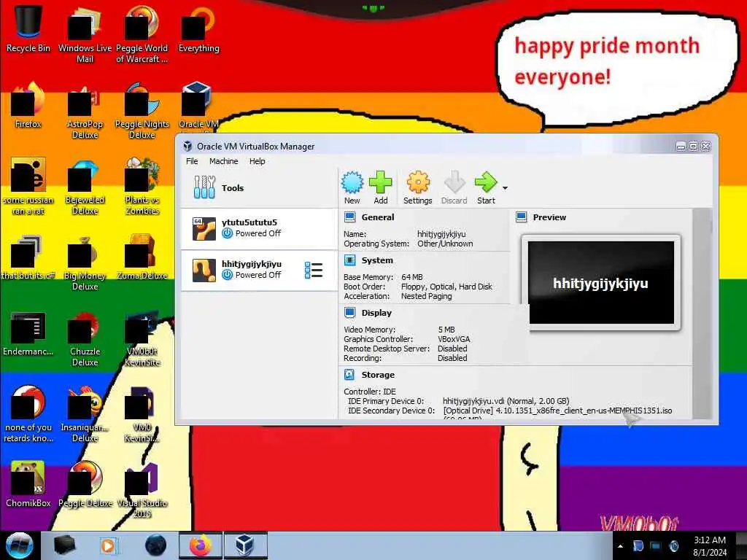The height and width of the screenshot is (560, 747).
Task: Open the Help menu
Action: pyautogui.click(x=258, y=161)
